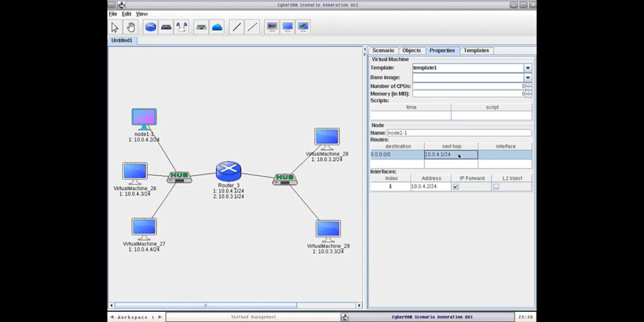Uncheck the IP Forward checkbox
Image resolution: width=644 pixels, height=322 pixels.
(456, 187)
